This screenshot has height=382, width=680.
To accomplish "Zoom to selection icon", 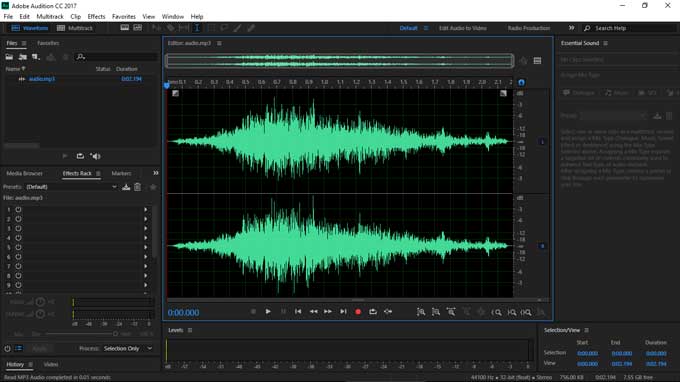I will click(x=526, y=312).
